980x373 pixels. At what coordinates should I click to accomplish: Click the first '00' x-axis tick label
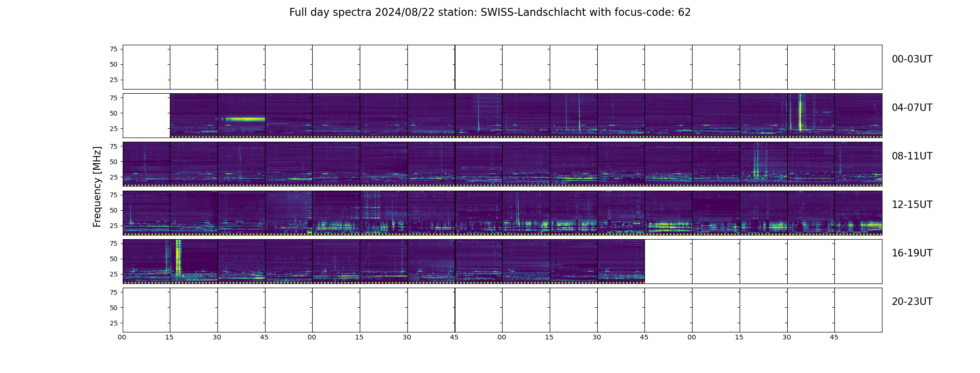pos(122,337)
